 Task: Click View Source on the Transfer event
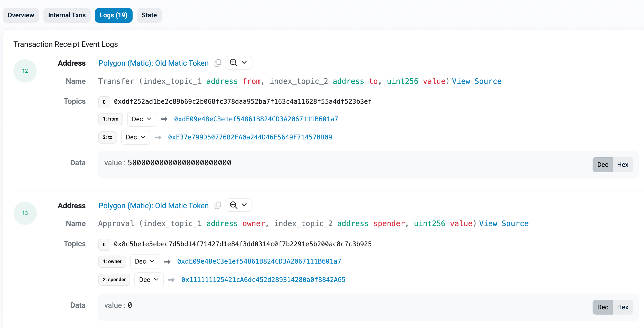click(477, 81)
